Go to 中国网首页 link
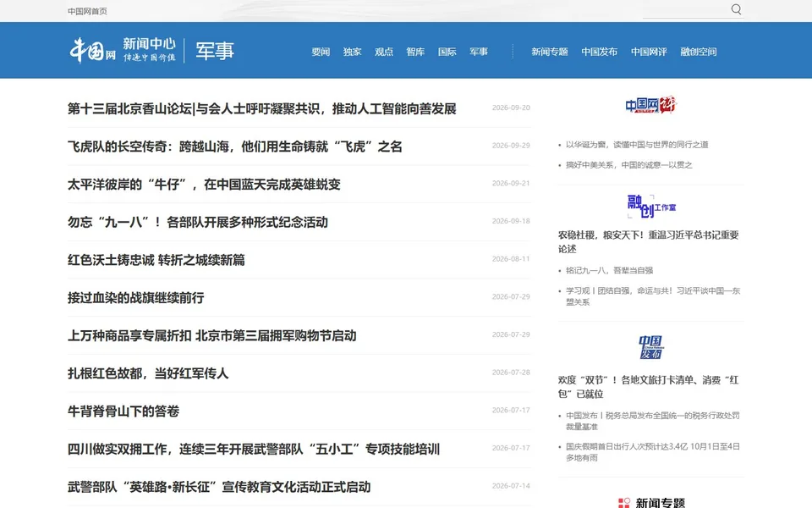 87,11
